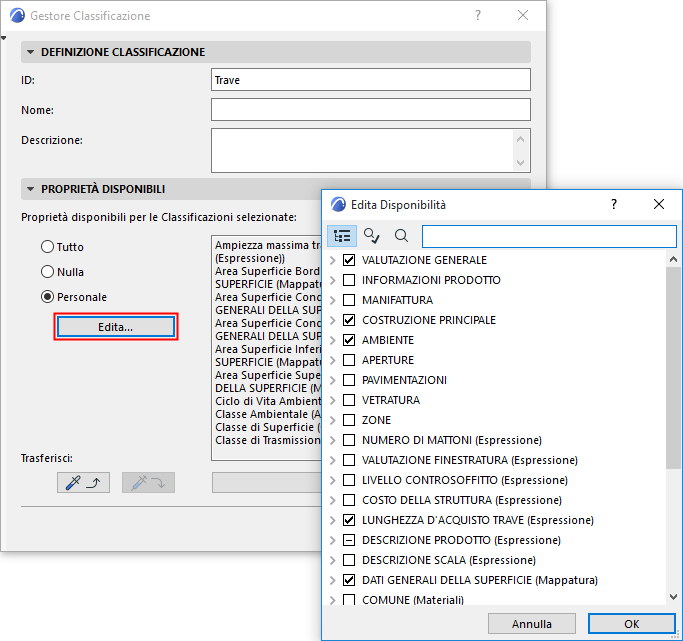The width and height of the screenshot is (683, 641).
Task: Uncheck VALUTAZIONE GENERALE checkbox
Action: point(349,260)
